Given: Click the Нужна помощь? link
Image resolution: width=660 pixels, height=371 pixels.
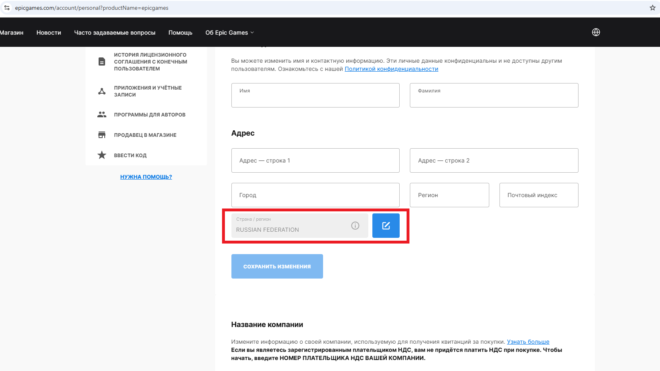Looking at the screenshot, I should (x=146, y=177).
